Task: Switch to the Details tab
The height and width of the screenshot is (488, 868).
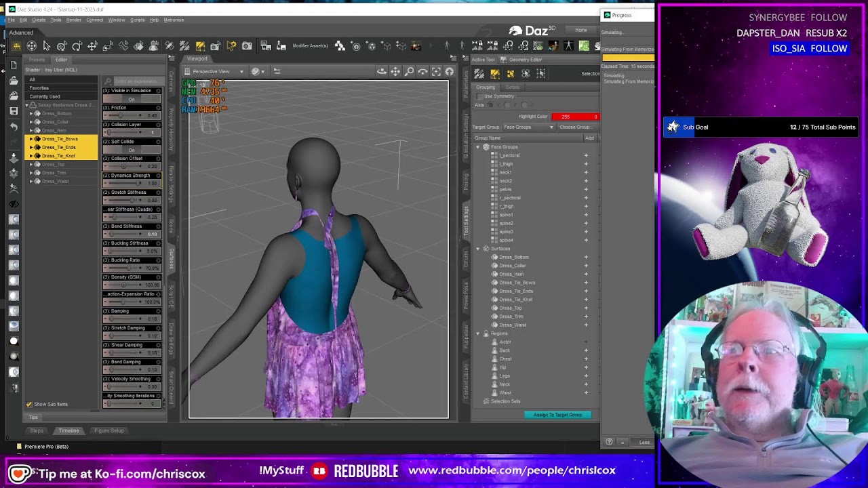Action: 513,87
